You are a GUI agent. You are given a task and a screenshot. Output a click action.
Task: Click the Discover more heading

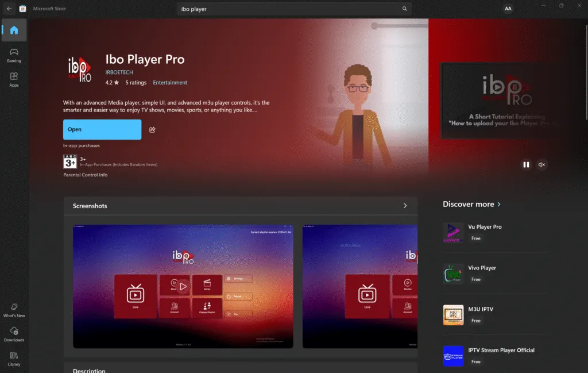468,204
